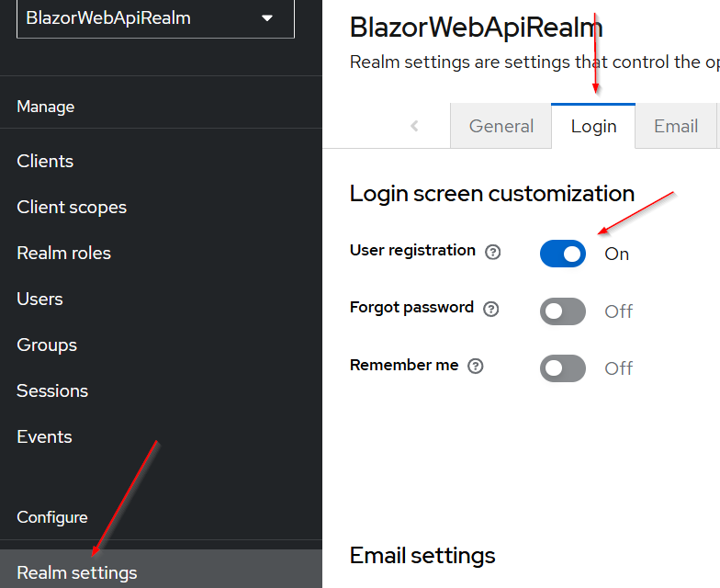Turn off the User registration switch
The image size is (720, 588).
click(x=563, y=254)
